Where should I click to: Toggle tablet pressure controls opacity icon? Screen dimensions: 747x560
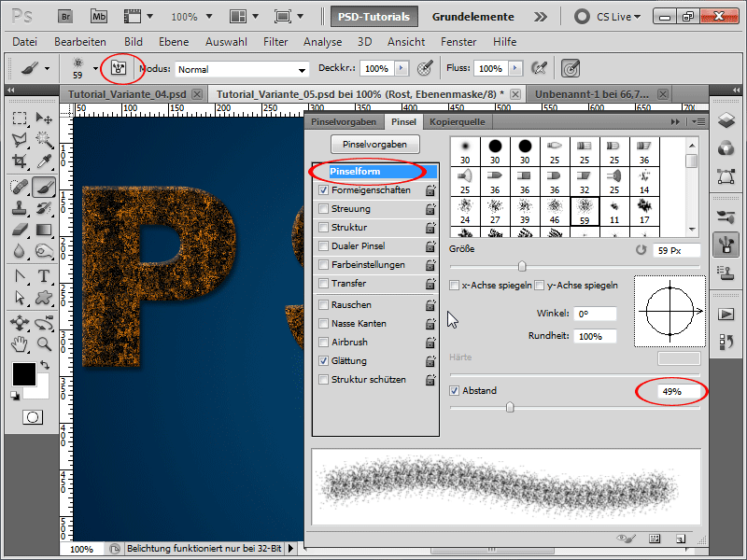click(425, 68)
